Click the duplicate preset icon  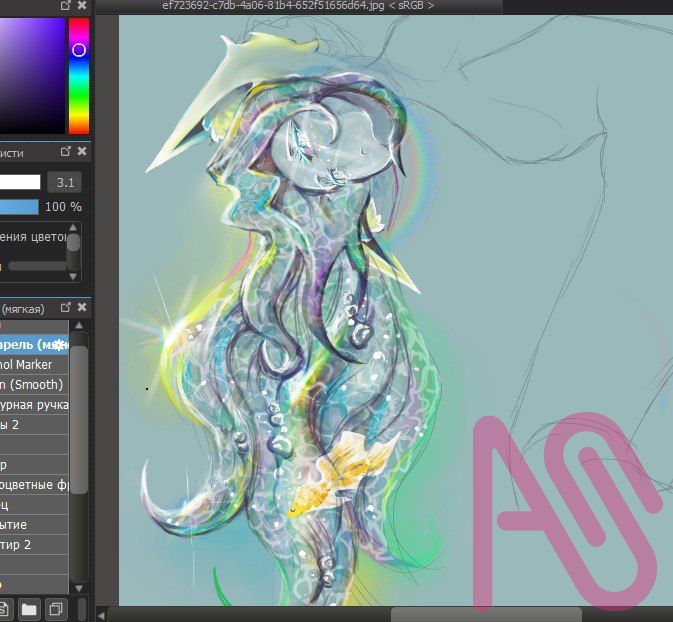click(x=56, y=608)
